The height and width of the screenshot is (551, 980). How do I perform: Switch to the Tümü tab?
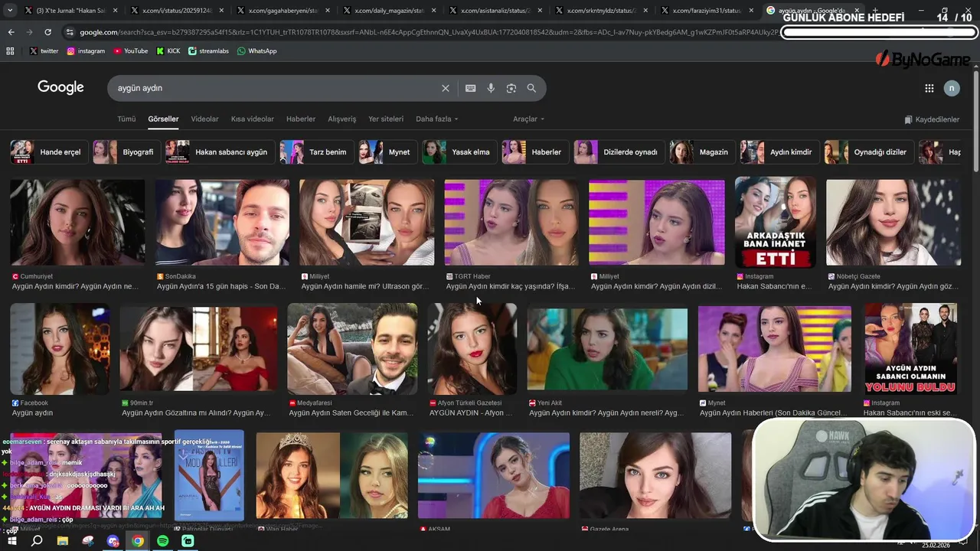coord(126,119)
